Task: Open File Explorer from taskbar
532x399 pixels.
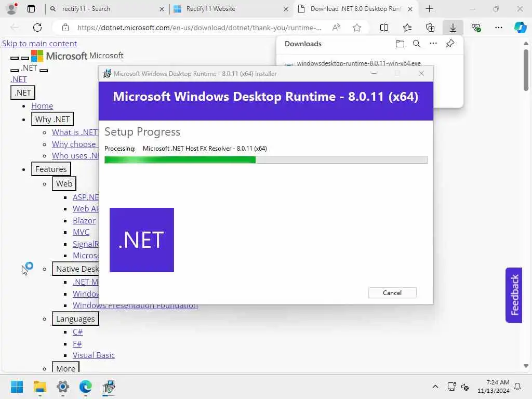Action: pyautogui.click(x=39, y=387)
